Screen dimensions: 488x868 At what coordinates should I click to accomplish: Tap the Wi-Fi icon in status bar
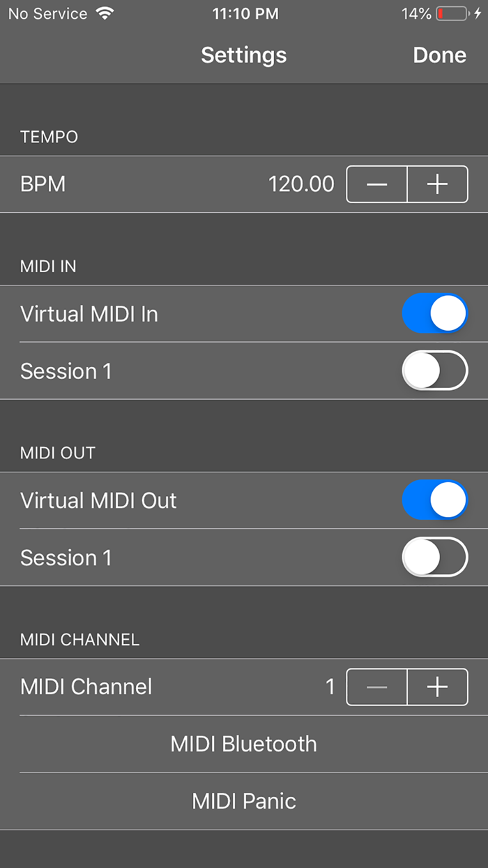click(106, 13)
